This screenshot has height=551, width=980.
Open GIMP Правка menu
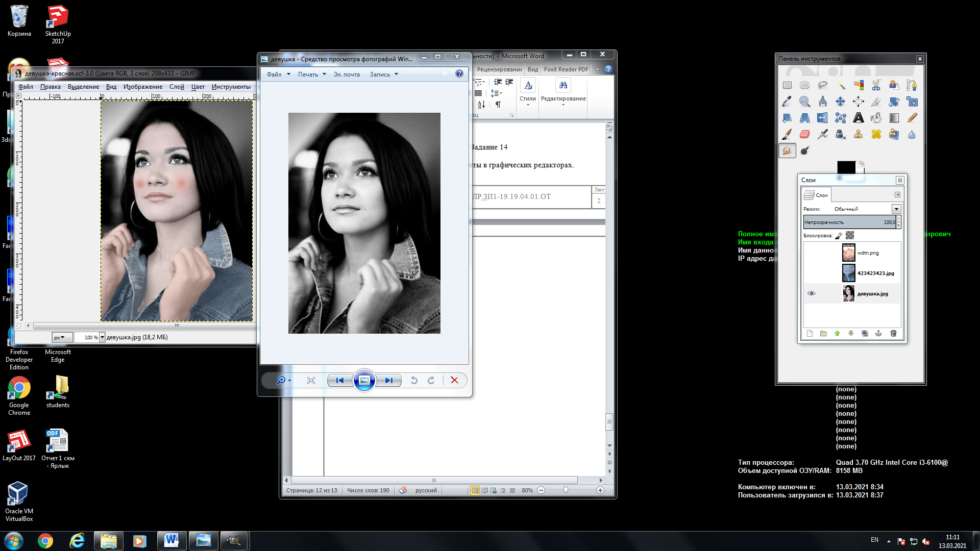tap(51, 87)
